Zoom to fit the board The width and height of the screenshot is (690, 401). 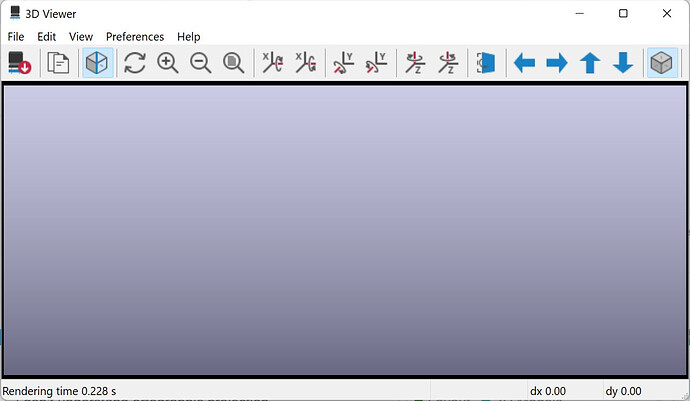click(x=233, y=63)
